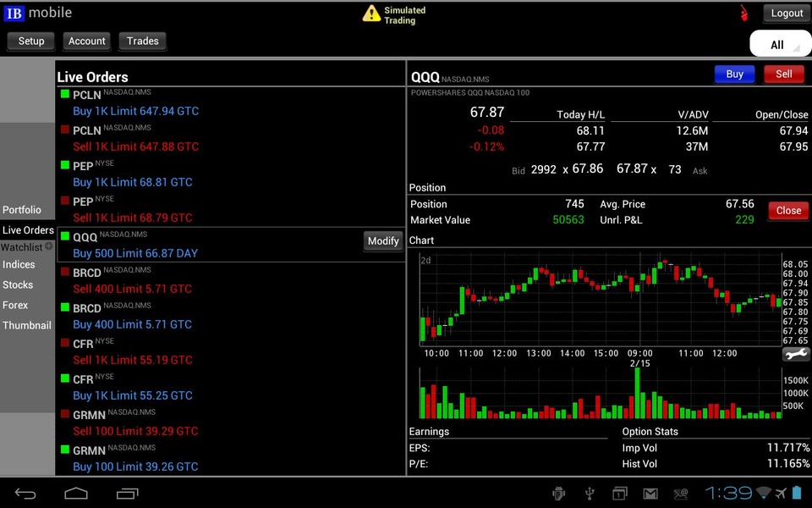This screenshot has height=508, width=812.
Task: Tap the green status square for QQQ order
Action: (65, 236)
